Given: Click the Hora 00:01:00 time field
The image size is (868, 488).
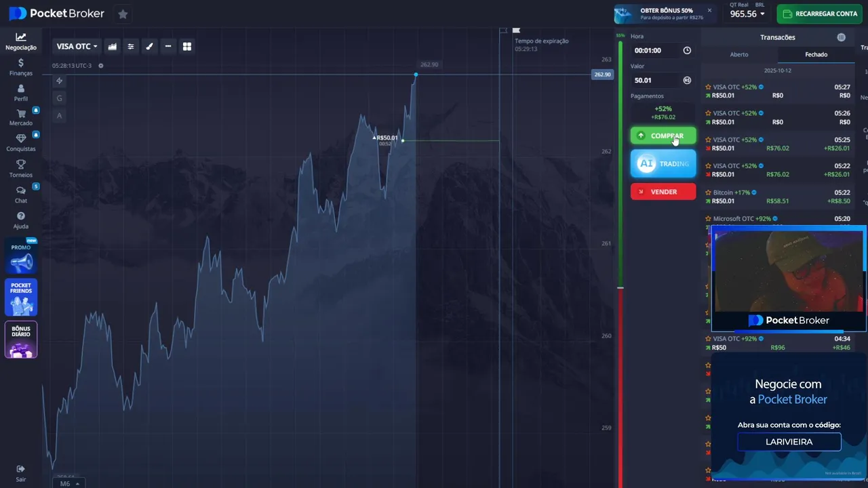Looking at the screenshot, I should (x=663, y=50).
